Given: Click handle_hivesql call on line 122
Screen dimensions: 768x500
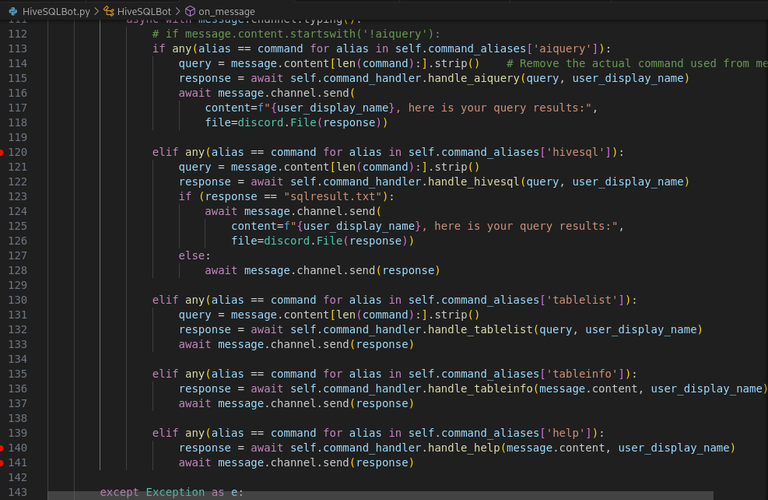Looking at the screenshot, I should click(474, 182).
